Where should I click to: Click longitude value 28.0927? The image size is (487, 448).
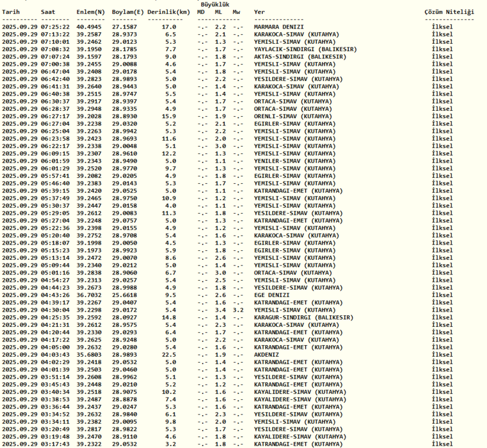(125, 318)
